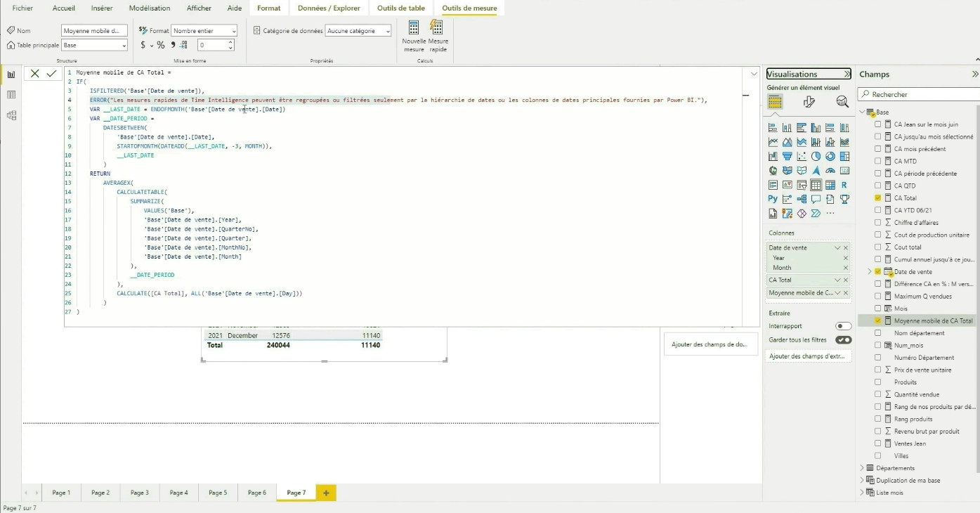
Task: Uncheck the CA Total field checkbox
Action: pos(877,198)
